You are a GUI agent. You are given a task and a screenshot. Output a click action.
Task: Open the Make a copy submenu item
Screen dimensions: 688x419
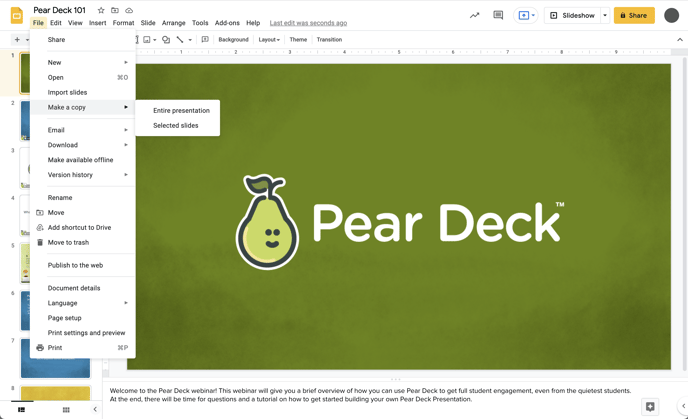[82, 107]
